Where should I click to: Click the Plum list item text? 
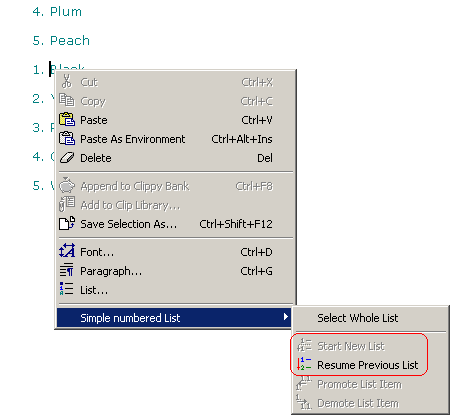(x=66, y=12)
